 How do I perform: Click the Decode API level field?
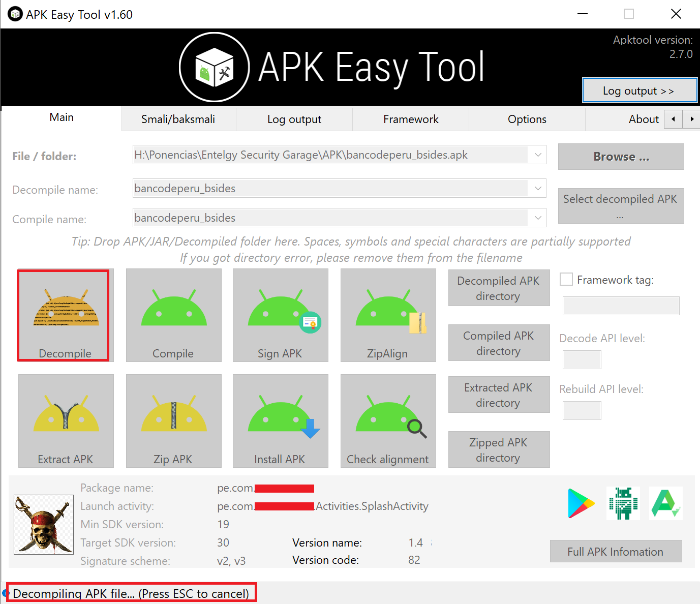click(582, 360)
